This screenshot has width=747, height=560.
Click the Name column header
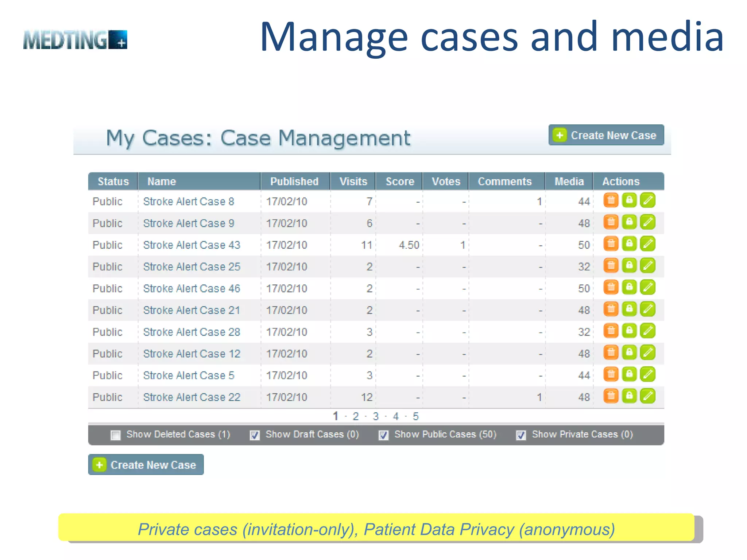199,181
